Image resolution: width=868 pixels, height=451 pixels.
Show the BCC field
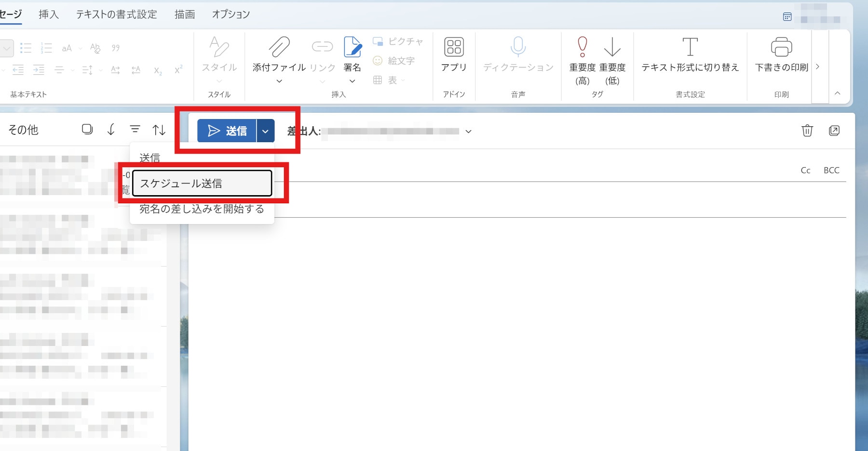pyautogui.click(x=831, y=170)
